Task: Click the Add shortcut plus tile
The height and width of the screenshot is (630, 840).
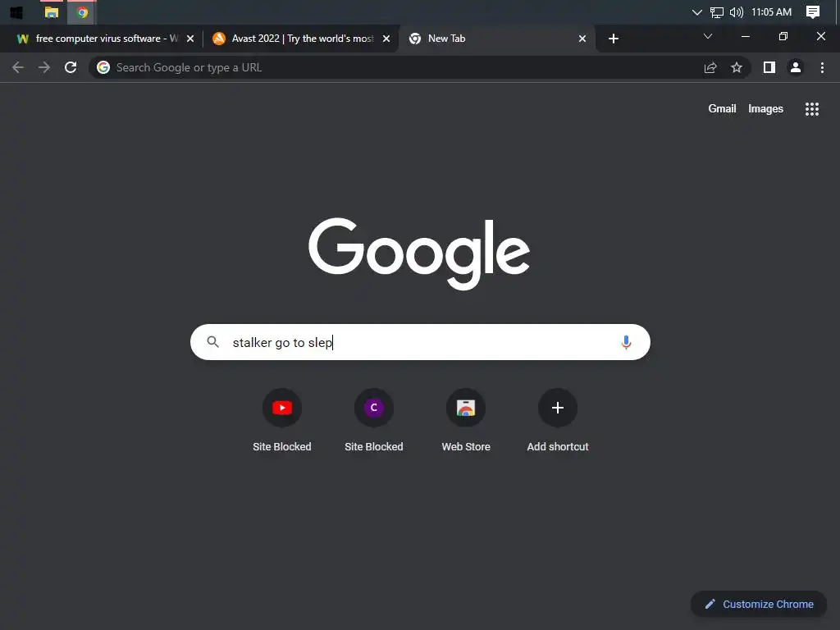Action: 558,421
